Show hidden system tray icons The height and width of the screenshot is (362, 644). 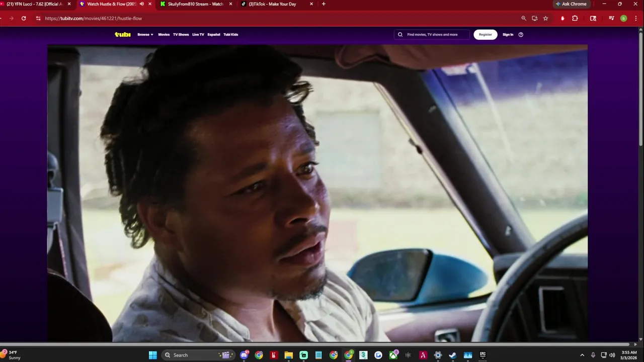(x=582, y=355)
